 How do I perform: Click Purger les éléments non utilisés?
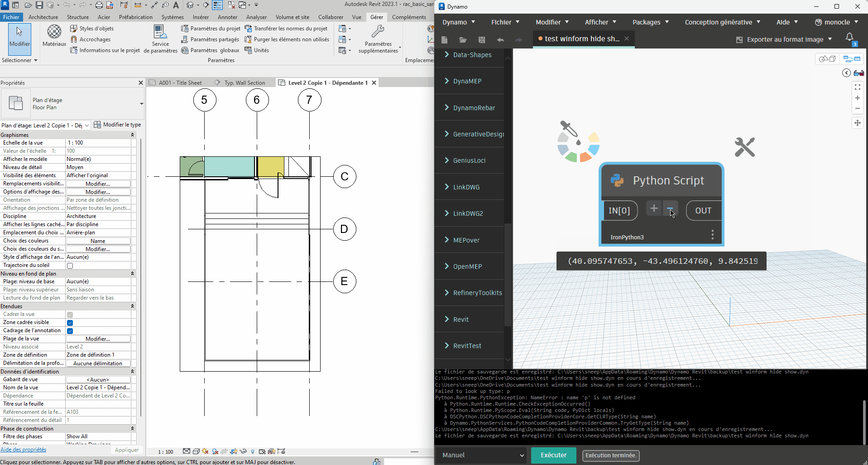click(x=287, y=39)
